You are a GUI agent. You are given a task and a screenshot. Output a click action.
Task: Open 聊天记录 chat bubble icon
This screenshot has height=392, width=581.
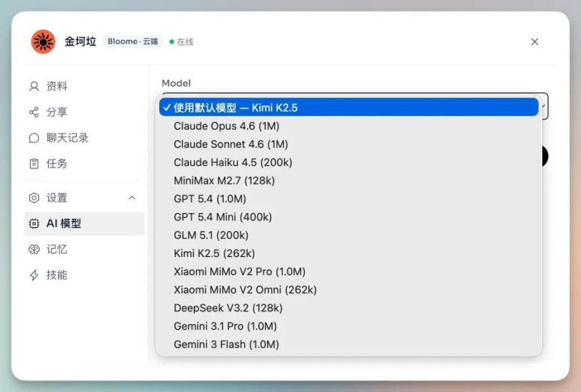click(x=34, y=138)
